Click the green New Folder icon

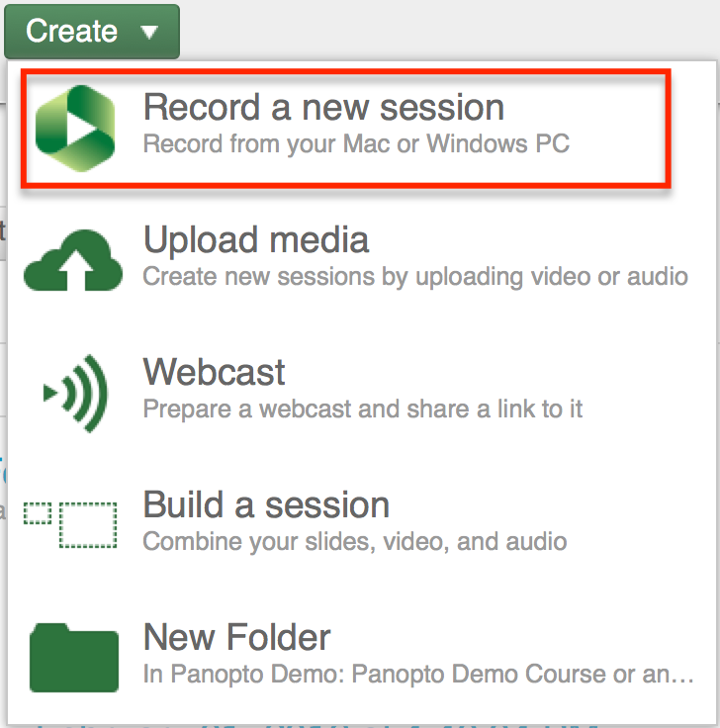coord(74,657)
